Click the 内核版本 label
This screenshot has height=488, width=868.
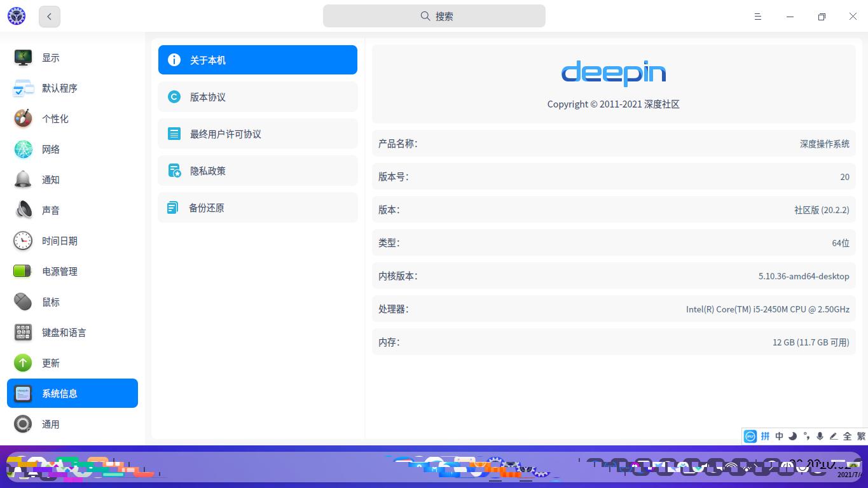click(398, 276)
